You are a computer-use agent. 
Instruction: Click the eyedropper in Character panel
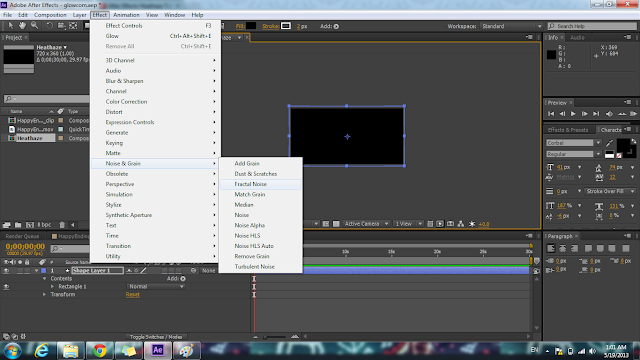(609, 143)
